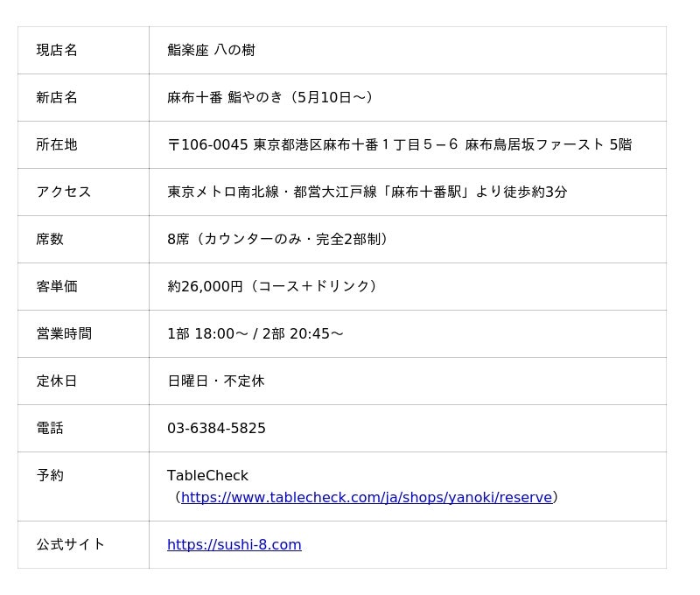Click the TableCheck text label
Viewport: 700px width, 595px height.
[207, 476]
